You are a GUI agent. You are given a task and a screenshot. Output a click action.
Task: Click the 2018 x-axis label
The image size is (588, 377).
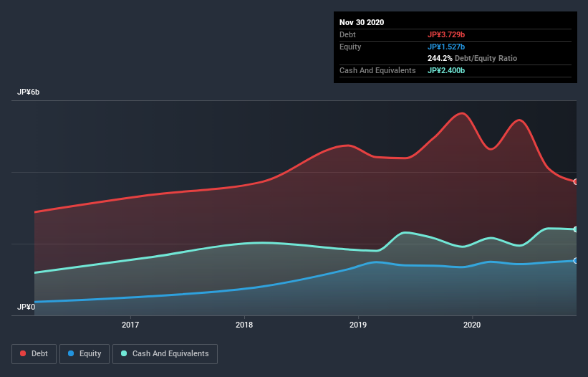point(244,325)
